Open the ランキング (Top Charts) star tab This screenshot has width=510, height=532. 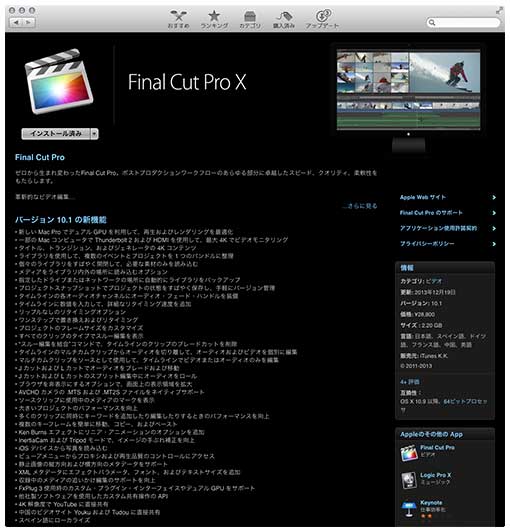pyautogui.click(x=214, y=19)
